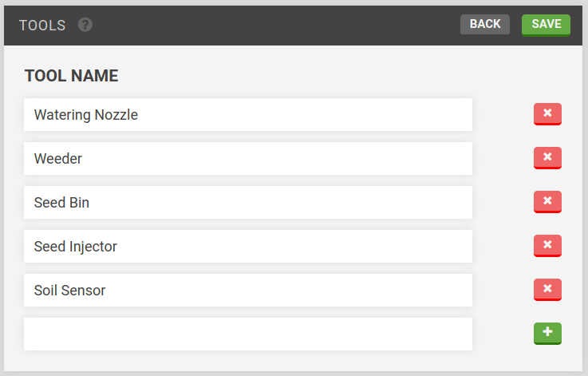Delete the Soil Sensor tool
Viewport: 588px width, 376px height.
[x=547, y=290]
